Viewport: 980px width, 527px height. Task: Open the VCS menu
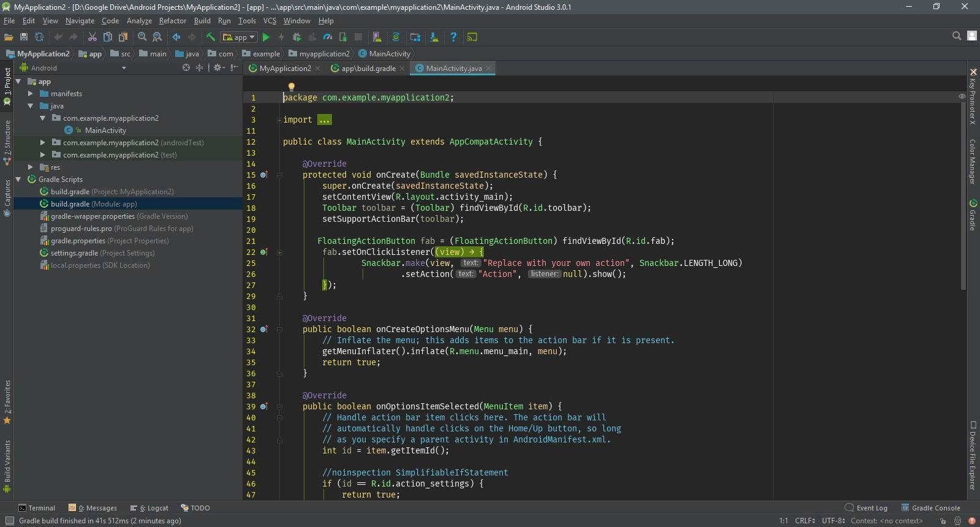point(269,20)
